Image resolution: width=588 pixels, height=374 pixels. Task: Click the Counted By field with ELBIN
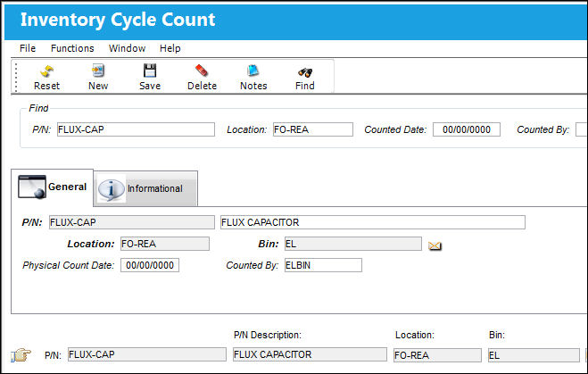(323, 265)
